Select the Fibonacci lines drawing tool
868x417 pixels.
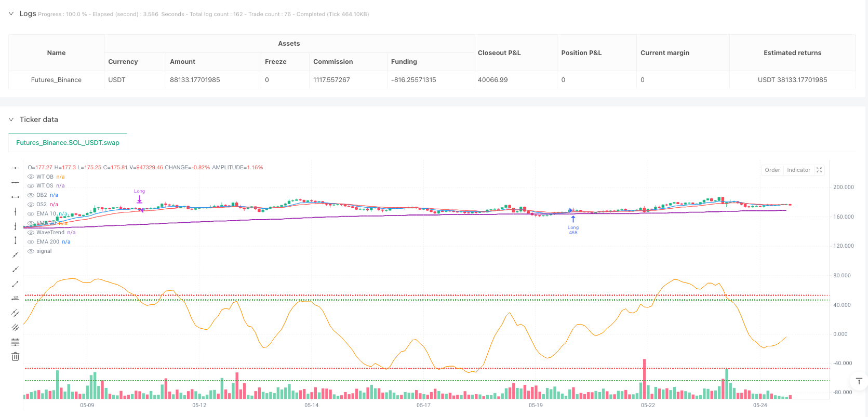click(15, 342)
